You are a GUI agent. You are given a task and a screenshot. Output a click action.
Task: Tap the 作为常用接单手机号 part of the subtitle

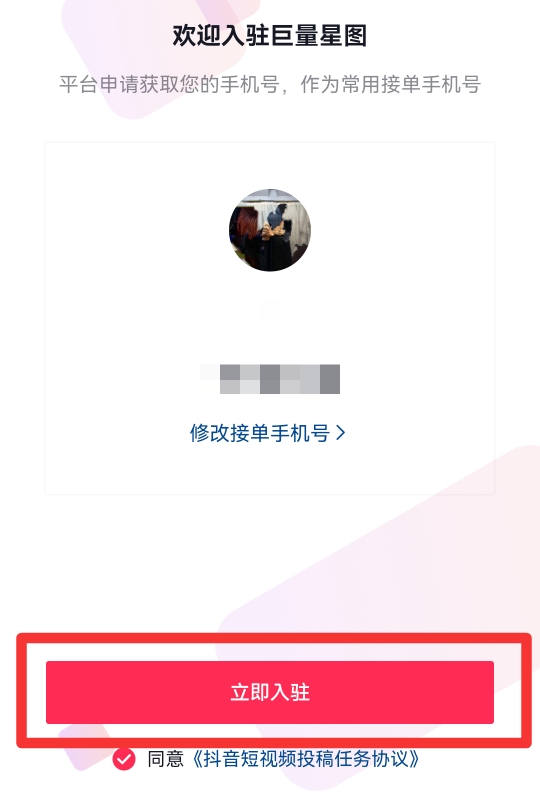(390, 84)
